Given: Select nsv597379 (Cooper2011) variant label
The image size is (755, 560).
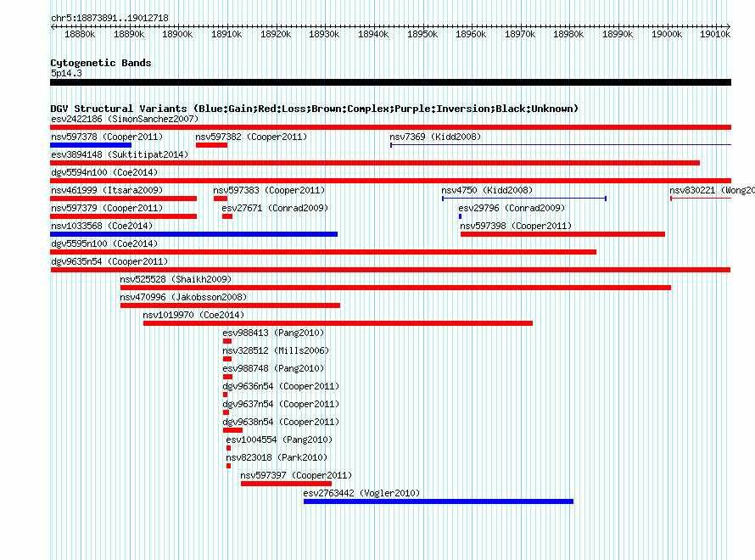Looking at the screenshot, I should (x=107, y=208).
